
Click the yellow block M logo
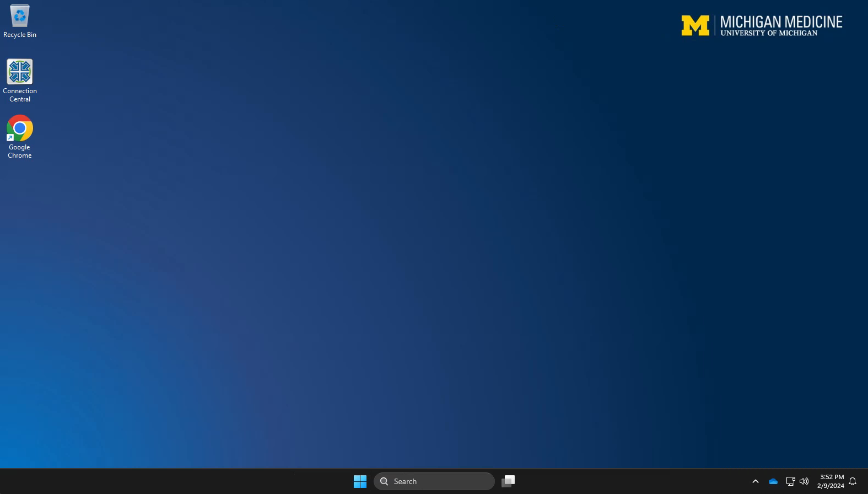tap(695, 25)
